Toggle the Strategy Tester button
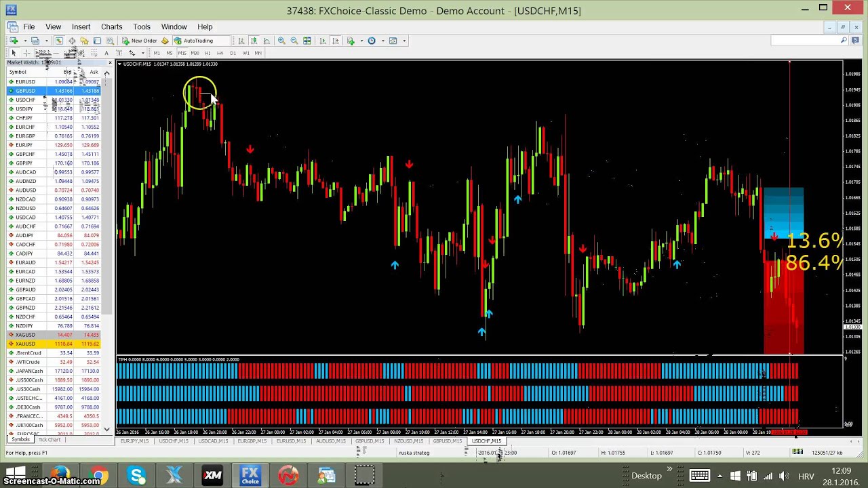 point(110,41)
